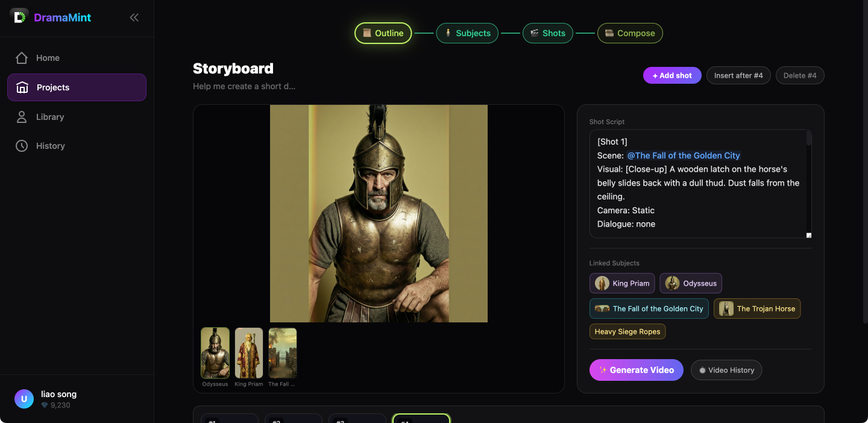This screenshot has width=868, height=423.
Task: Click the user avatar U icon
Action: pyautogui.click(x=24, y=399)
